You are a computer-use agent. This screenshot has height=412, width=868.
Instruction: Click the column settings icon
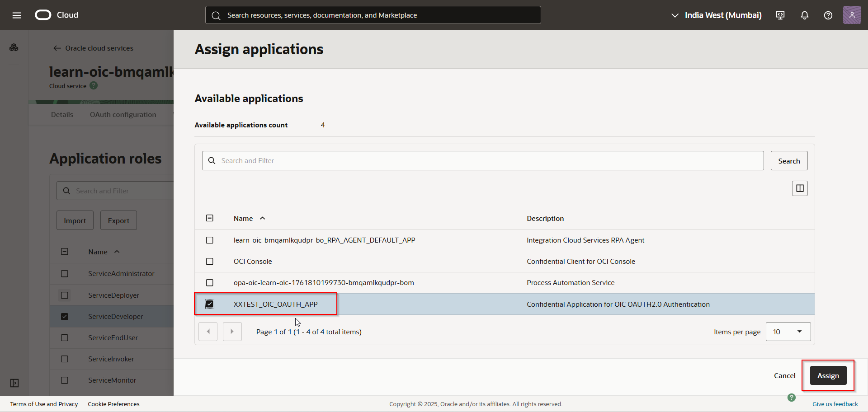[x=800, y=188]
